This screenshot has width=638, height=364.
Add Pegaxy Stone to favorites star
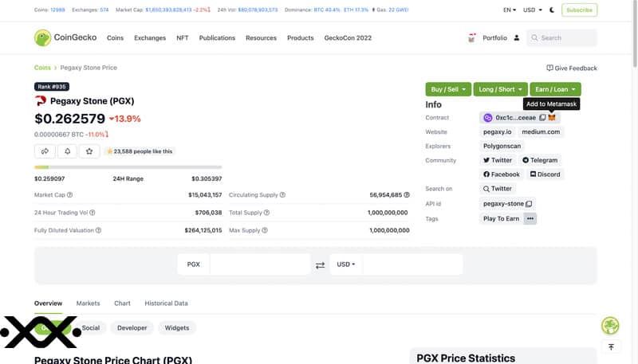pyautogui.click(x=89, y=151)
